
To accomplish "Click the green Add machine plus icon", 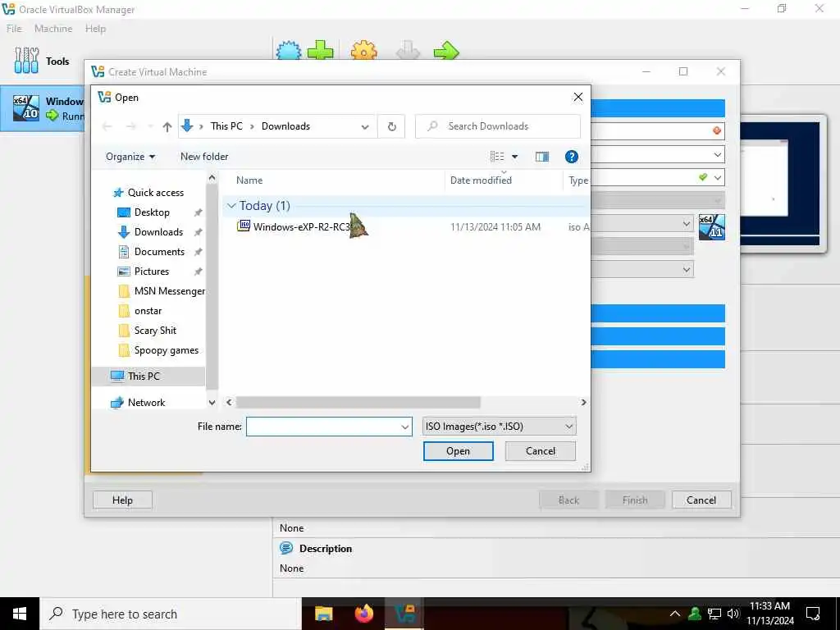I will point(321,50).
